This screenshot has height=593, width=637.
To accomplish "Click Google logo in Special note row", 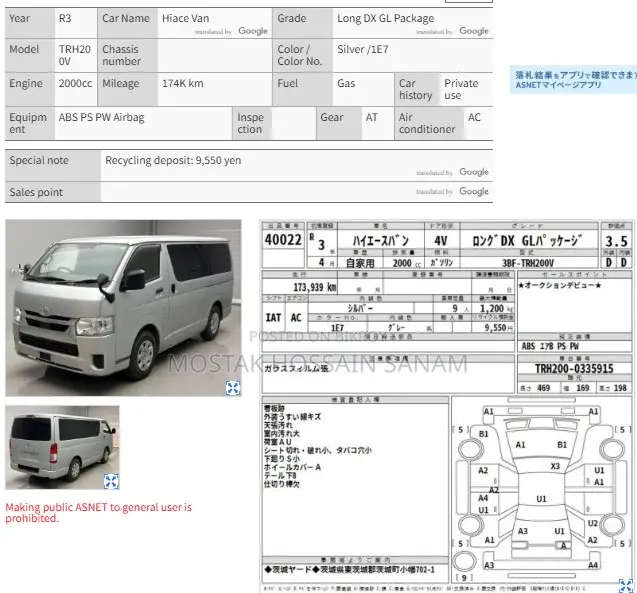I will (x=474, y=172).
